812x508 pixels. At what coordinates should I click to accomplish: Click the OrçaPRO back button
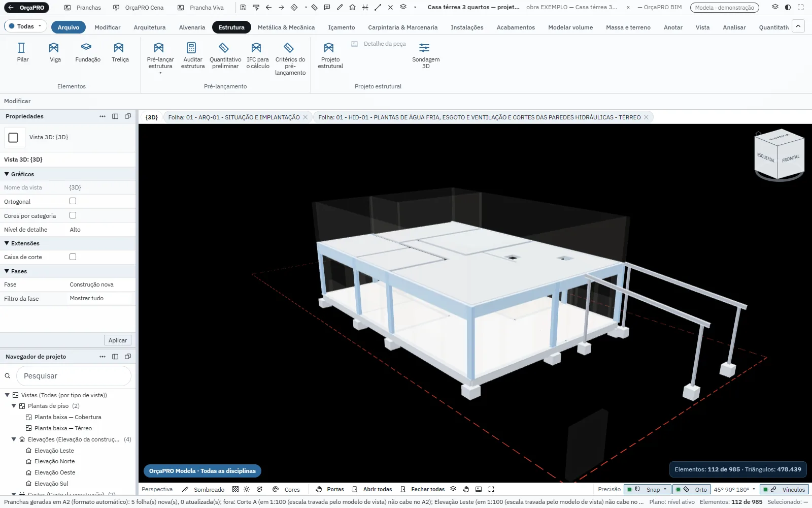pyautogui.click(x=27, y=8)
